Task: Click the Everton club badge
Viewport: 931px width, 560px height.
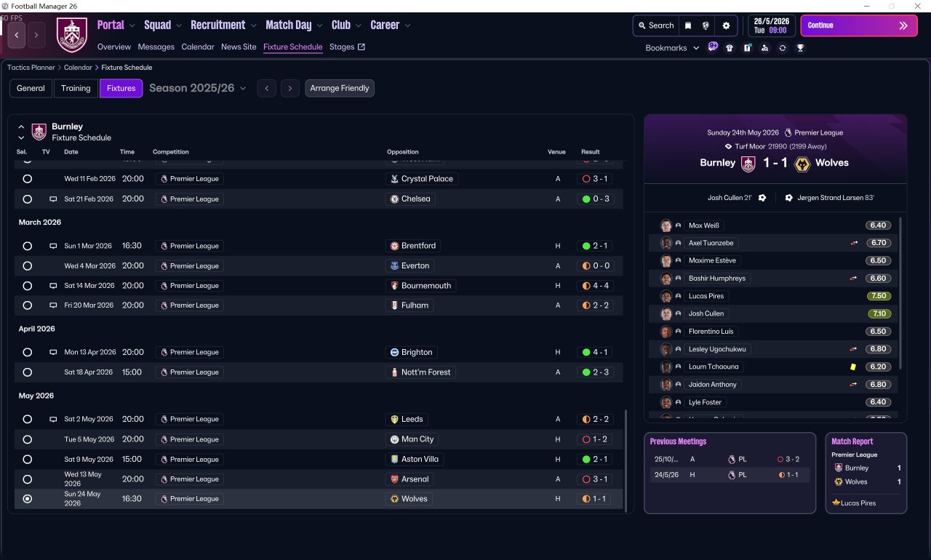Action: [x=394, y=266]
